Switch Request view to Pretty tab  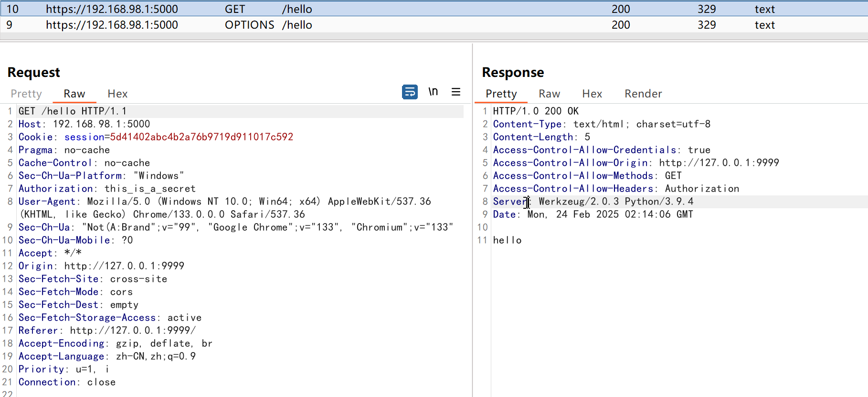[26, 94]
